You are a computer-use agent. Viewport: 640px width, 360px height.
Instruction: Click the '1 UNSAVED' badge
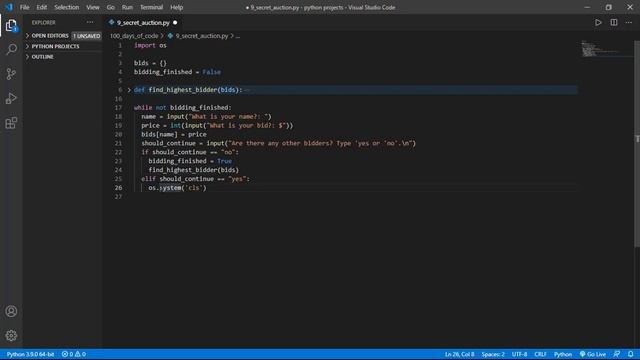coord(87,36)
